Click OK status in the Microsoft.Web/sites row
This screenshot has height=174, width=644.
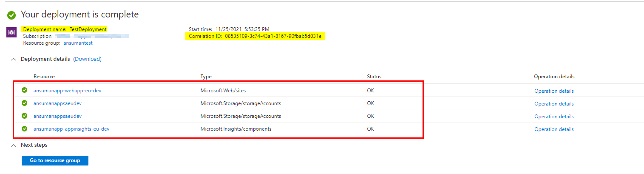click(371, 91)
